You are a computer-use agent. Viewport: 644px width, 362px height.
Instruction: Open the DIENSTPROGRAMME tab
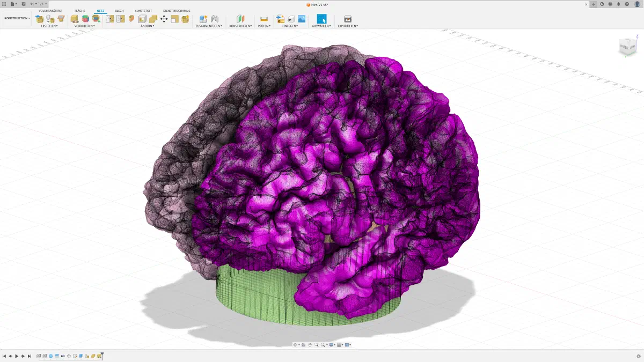click(x=177, y=11)
